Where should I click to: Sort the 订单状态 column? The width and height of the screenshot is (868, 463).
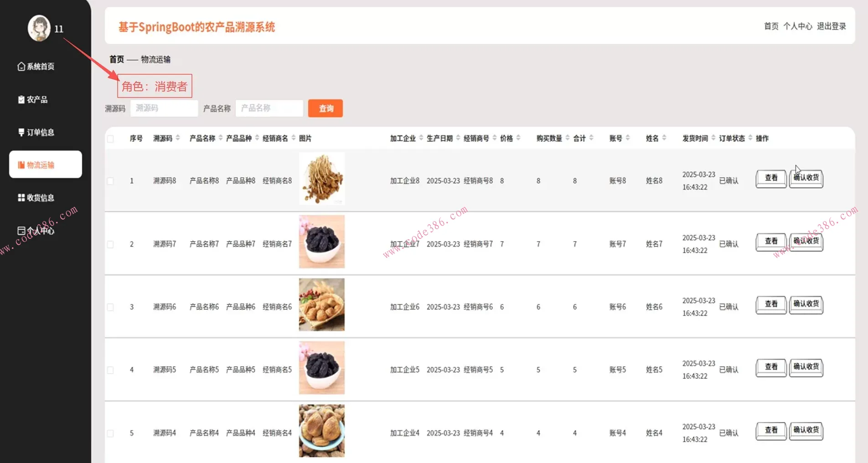click(x=731, y=138)
